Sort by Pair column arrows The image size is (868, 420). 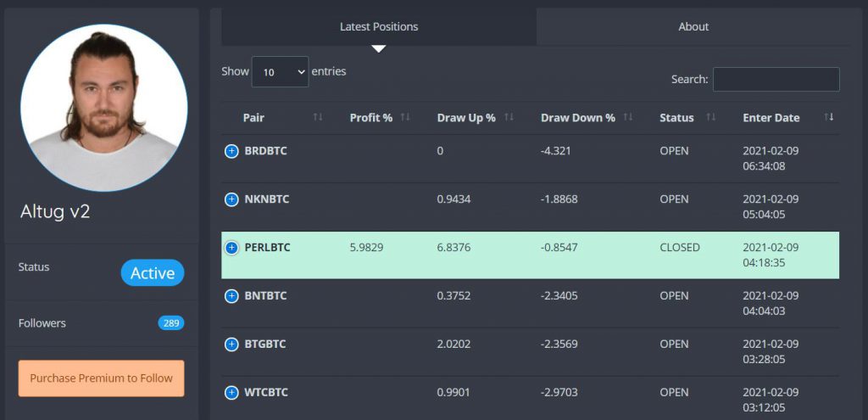[x=318, y=117]
